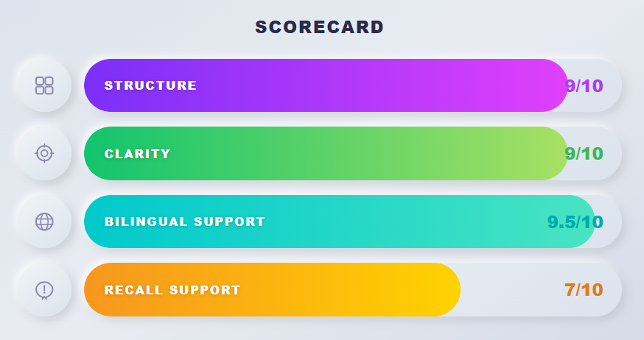Image resolution: width=644 pixels, height=340 pixels.
Task: Click the Clarity 9/10 score
Action: click(584, 154)
